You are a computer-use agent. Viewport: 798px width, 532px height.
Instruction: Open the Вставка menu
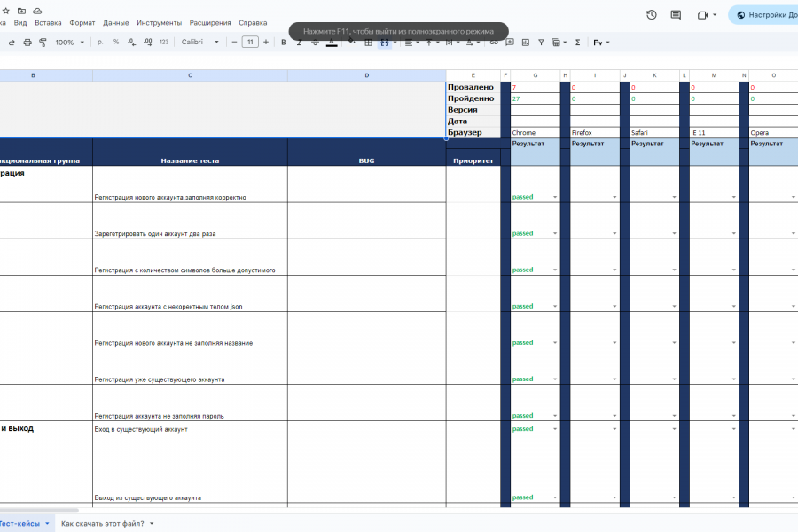pyautogui.click(x=49, y=23)
